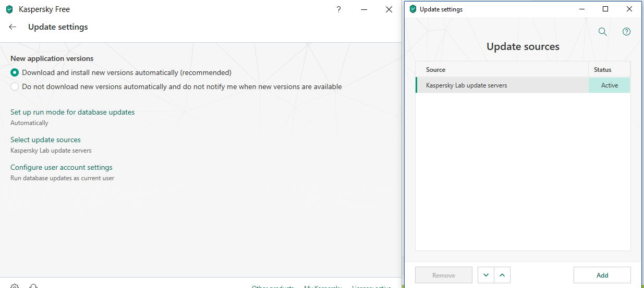
Task: Open Set up run mode for database updates
Action: (72, 112)
